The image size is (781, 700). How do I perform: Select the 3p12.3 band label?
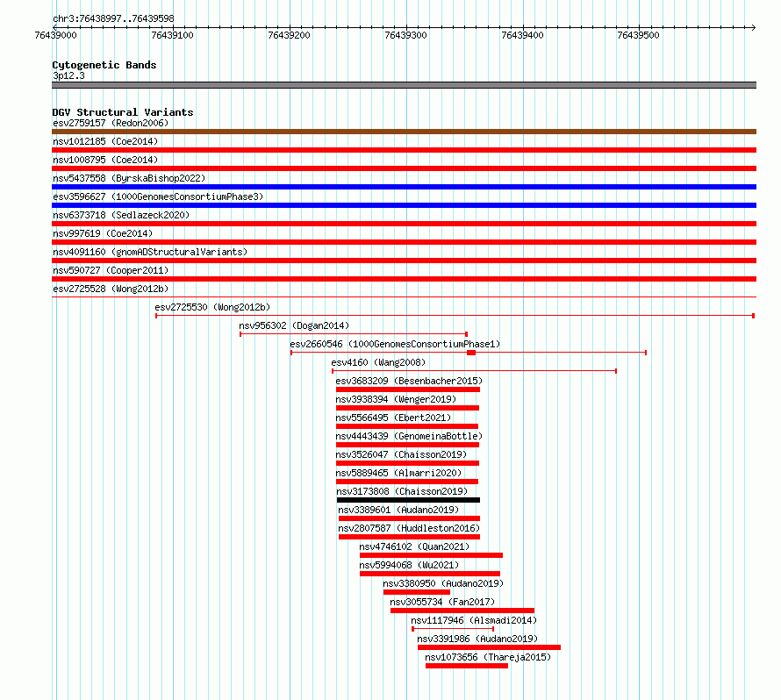pos(68,75)
